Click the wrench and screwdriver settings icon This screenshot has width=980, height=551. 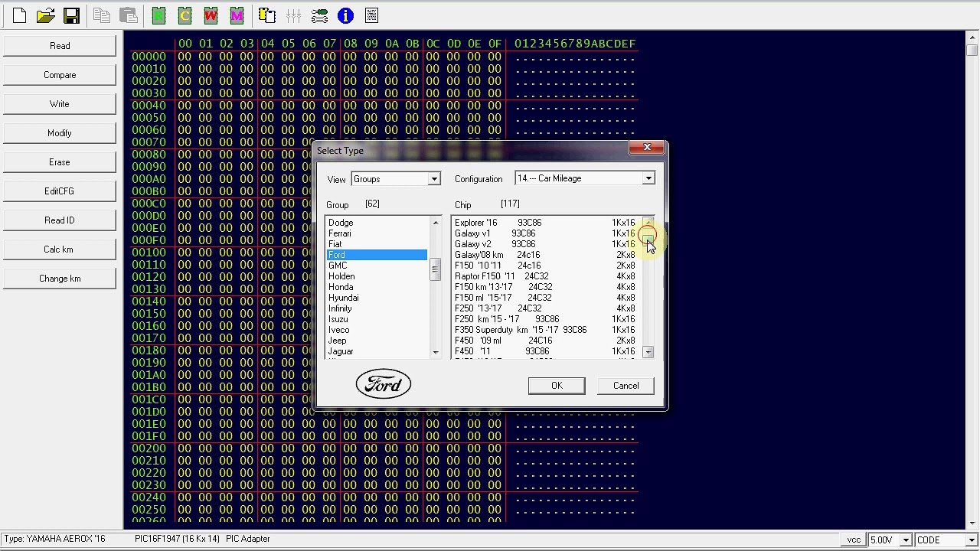point(319,15)
